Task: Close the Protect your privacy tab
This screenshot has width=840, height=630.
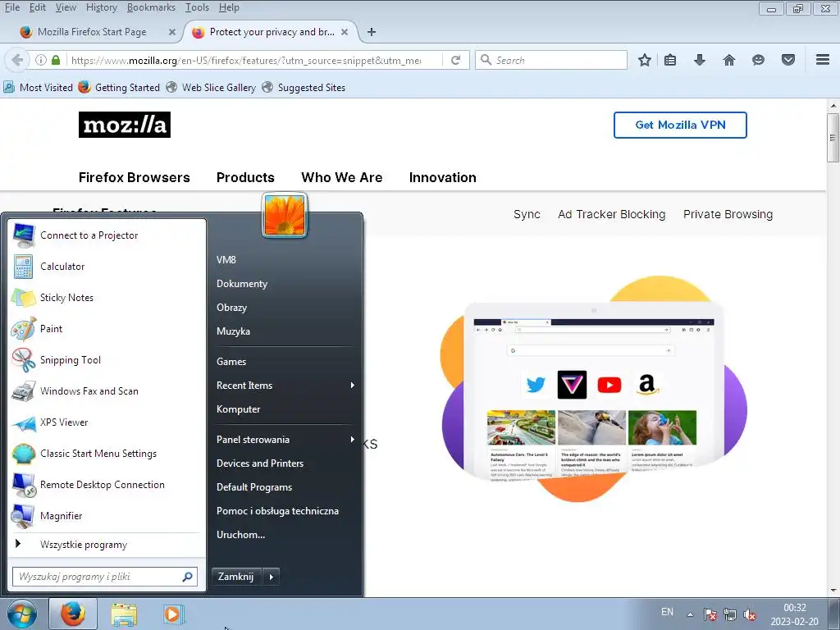Action: pos(345,32)
